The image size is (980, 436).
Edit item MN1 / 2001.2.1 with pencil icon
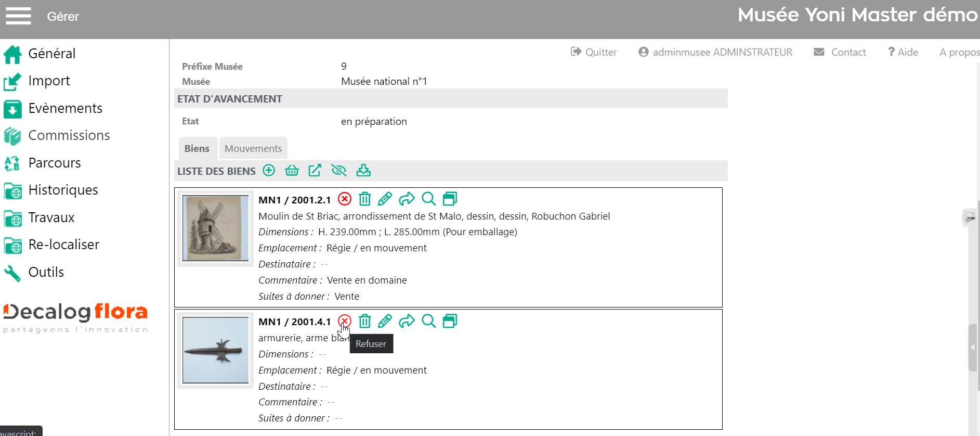[385, 199]
